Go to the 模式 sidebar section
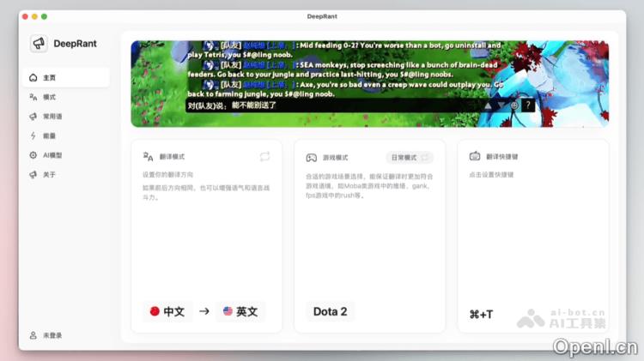 (49, 97)
